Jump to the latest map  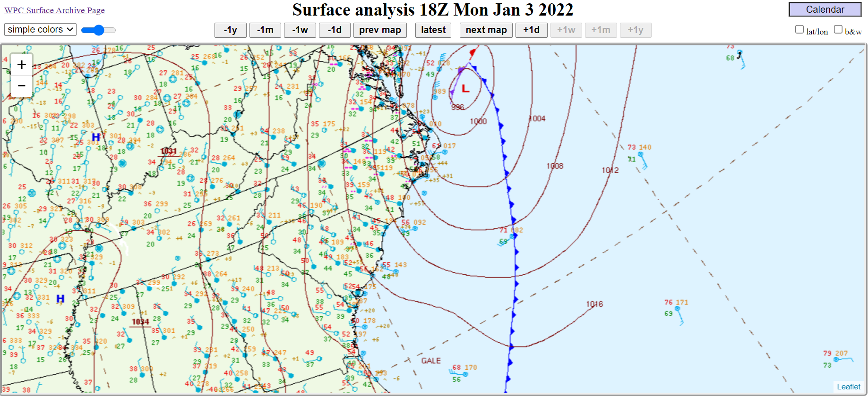click(x=433, y=30)
